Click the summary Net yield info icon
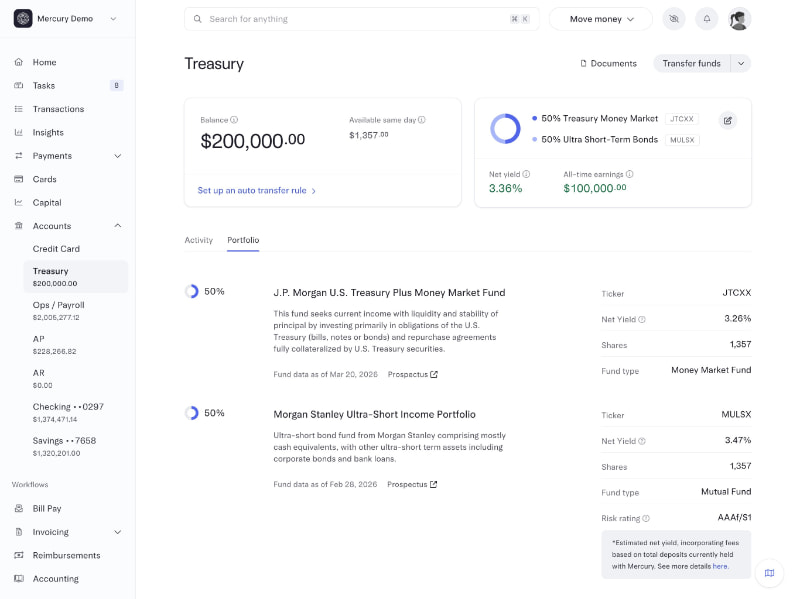The image size is (800, 599). (x=527, y=174)
